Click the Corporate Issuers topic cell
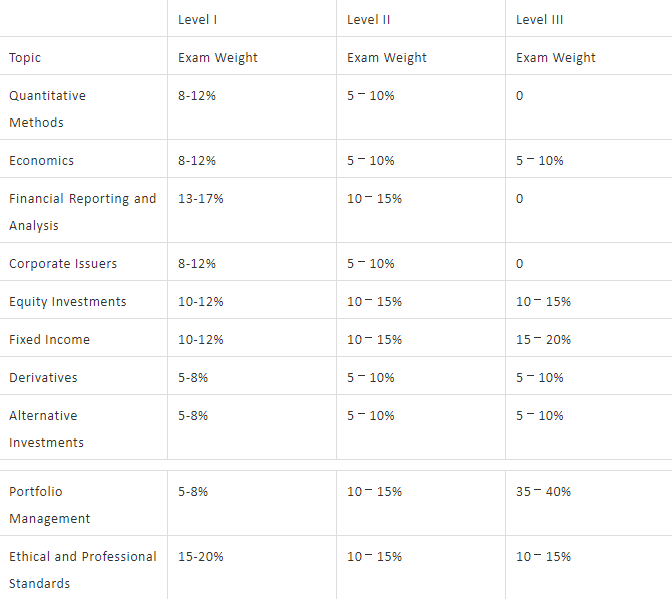This screenshot has height=599, width=672. coord(63,264)
